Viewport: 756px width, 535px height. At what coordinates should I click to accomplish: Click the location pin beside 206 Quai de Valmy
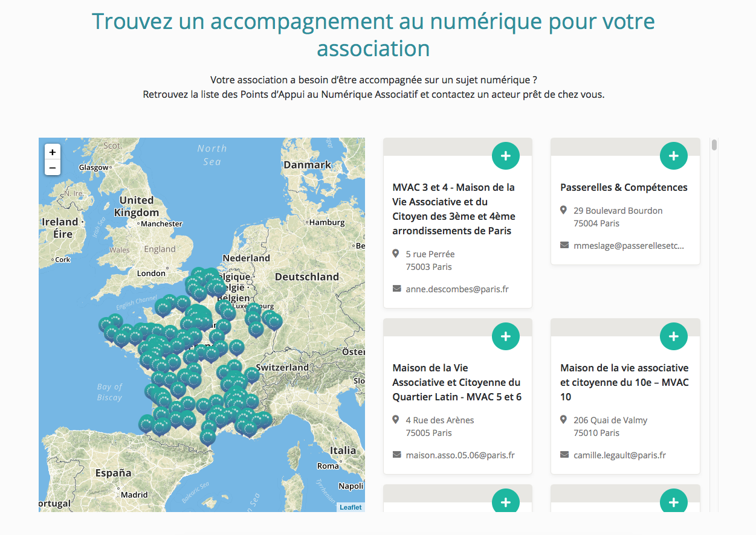[563, 420]
